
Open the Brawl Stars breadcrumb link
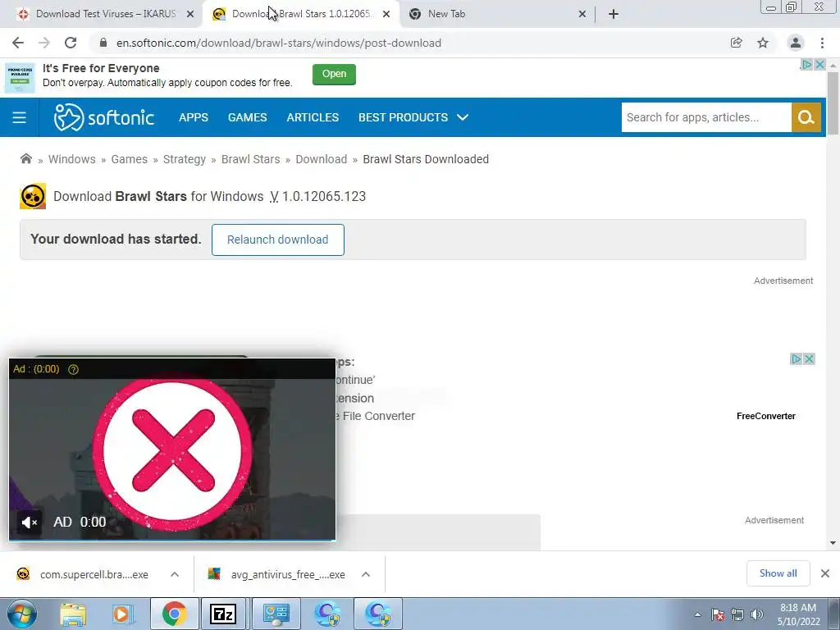coord(251,159)
